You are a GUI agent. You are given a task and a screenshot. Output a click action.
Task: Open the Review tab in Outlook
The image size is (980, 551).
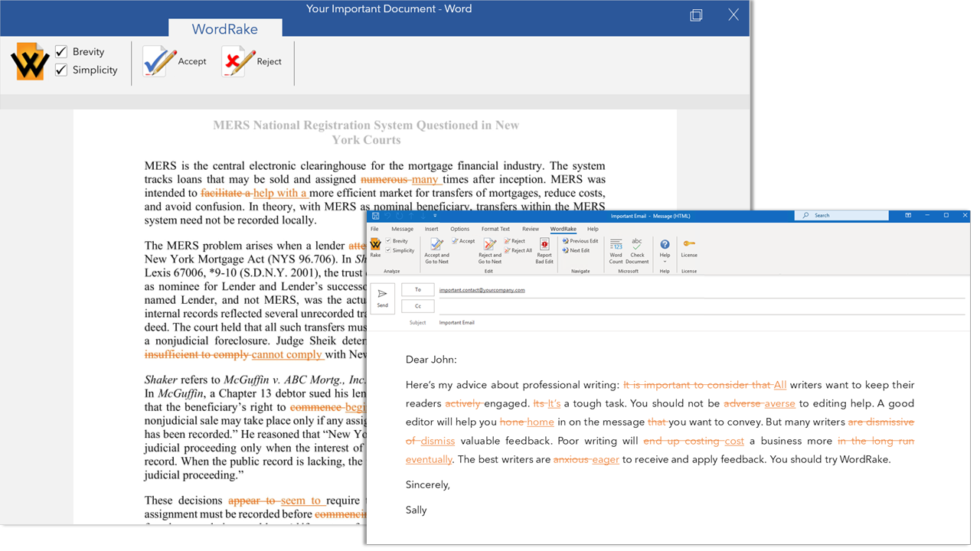click(x=531, y=229)
